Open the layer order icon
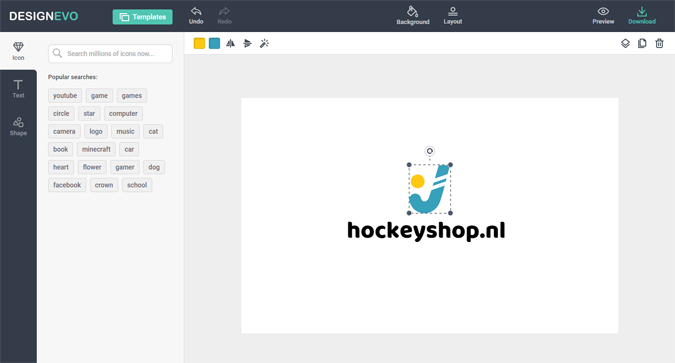 pyautogui.click(x=625, y=43)
